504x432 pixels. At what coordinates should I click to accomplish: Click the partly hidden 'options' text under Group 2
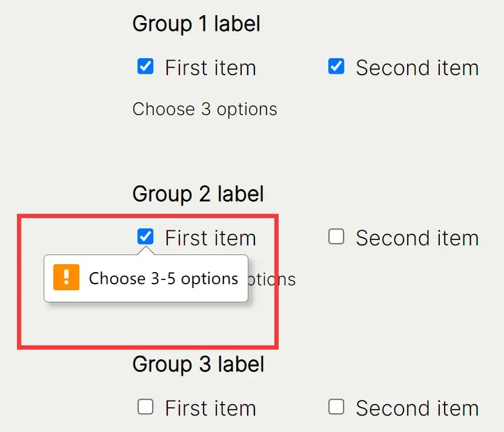[273, 280]
